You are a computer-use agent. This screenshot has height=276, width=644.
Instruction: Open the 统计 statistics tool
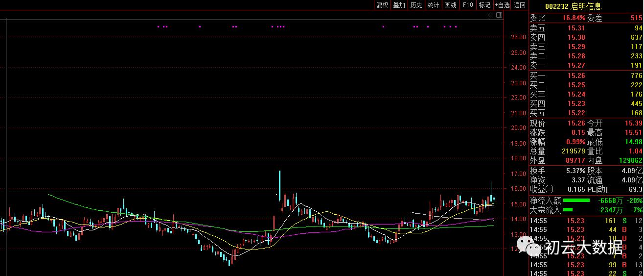433,5
